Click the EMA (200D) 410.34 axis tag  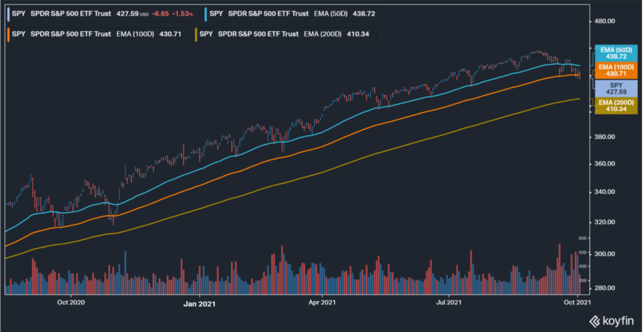[x=616, y=106]
